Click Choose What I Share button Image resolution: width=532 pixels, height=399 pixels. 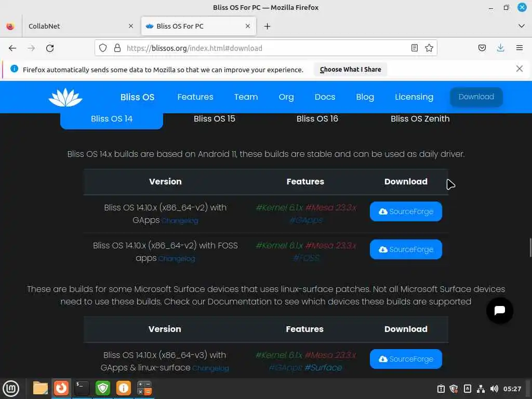351,69
